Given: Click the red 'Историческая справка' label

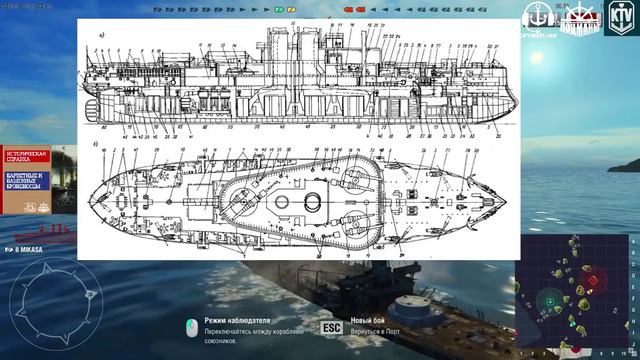Looking at the screenshot, I should click(27, 156).
